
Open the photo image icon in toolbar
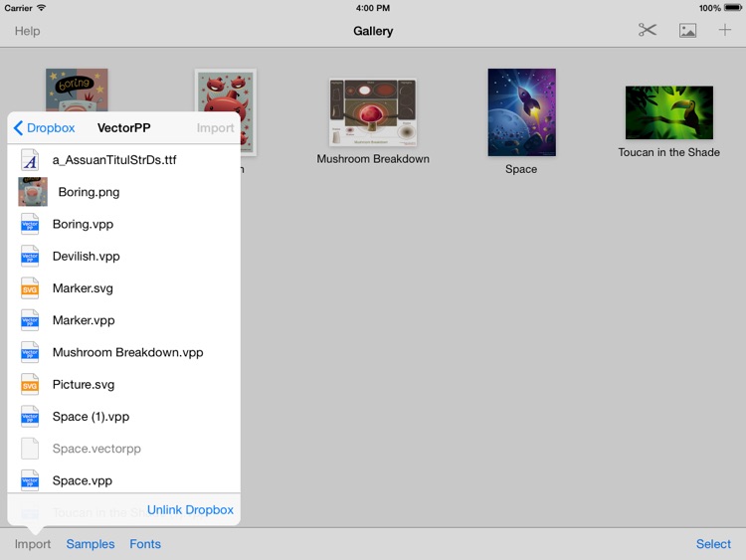[687, 31]
